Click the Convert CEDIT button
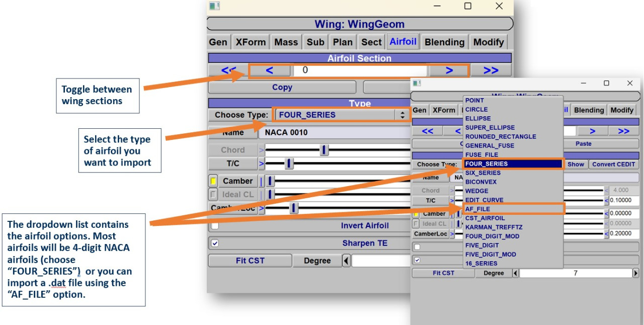Screen dimensions: 644x325 [x=614, y=164]
